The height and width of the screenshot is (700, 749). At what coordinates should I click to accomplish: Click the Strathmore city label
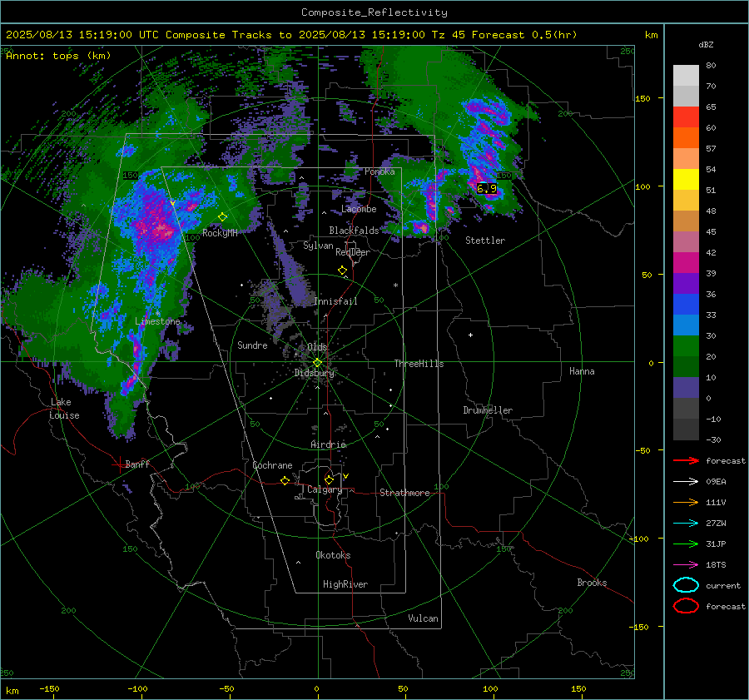coord(404,493)
